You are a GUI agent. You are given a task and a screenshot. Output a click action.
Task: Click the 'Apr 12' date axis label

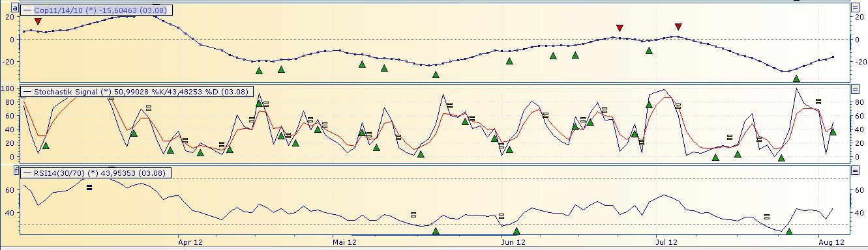coord(190,242)
